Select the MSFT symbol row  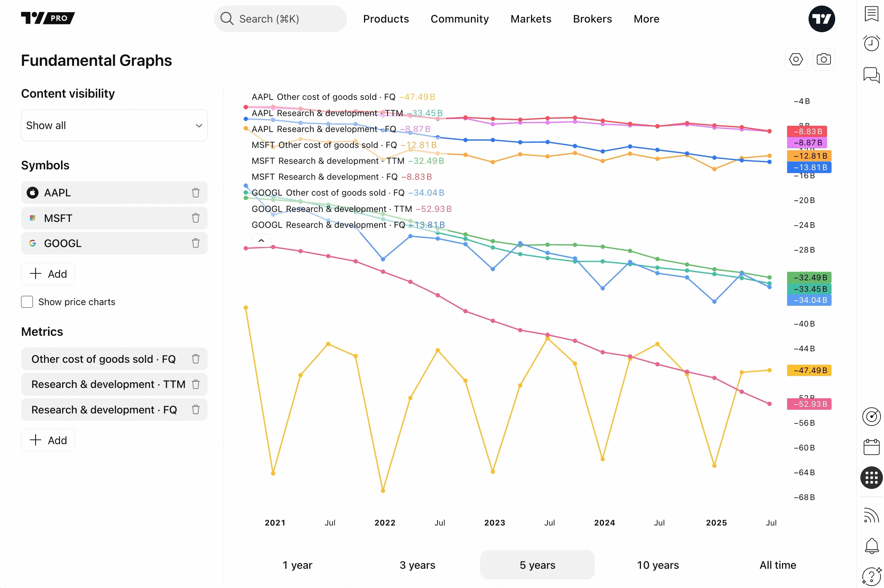click(114, 218)
